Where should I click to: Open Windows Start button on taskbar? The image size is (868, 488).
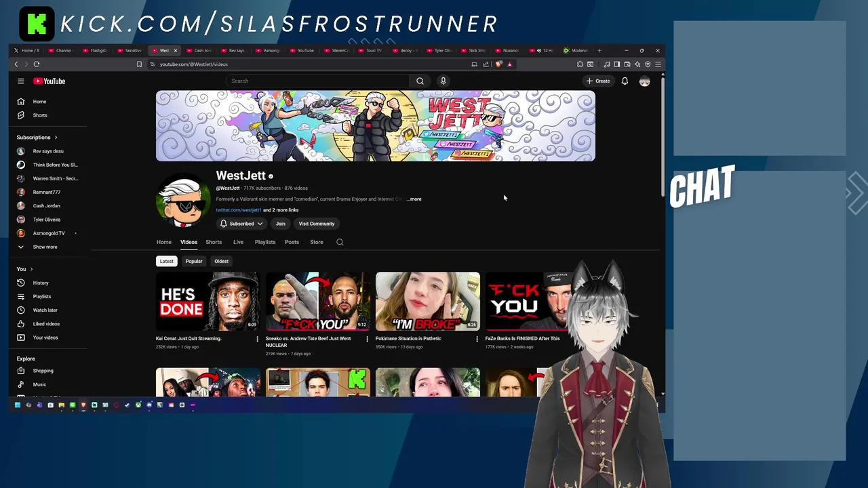[x=18, y=405]
